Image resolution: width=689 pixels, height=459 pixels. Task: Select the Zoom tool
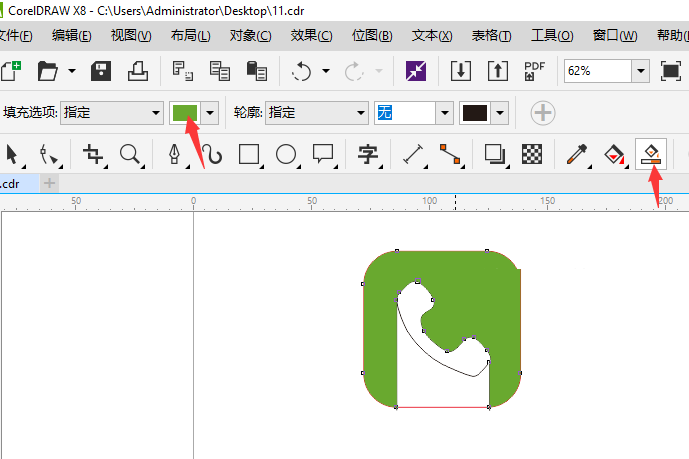pos(131,155)
